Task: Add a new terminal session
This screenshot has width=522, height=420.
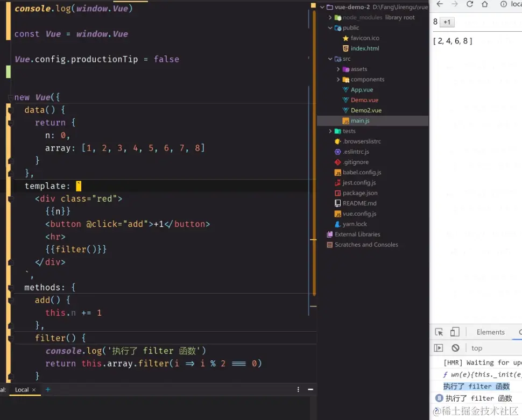Action: tap(47, 389)
